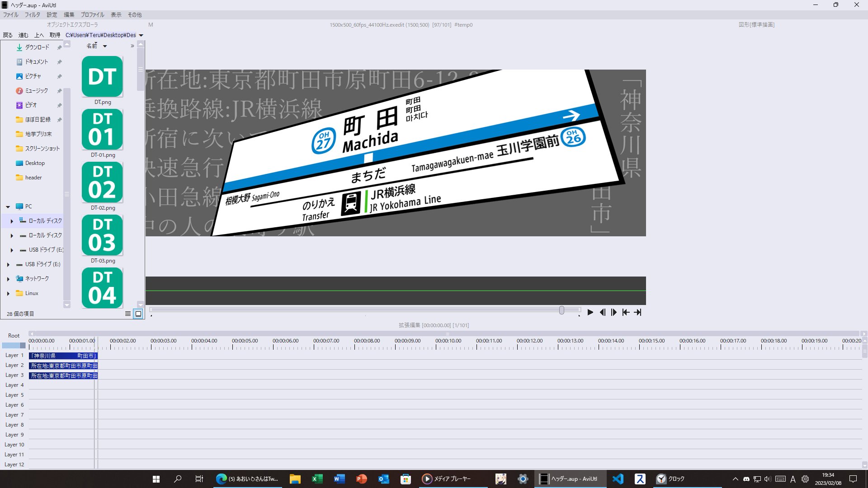The width and height of the screenshot is (868, 488).
Task: Select the DT-03.png thumbnail
Action: pyautogui.click(x=102, y=235)
